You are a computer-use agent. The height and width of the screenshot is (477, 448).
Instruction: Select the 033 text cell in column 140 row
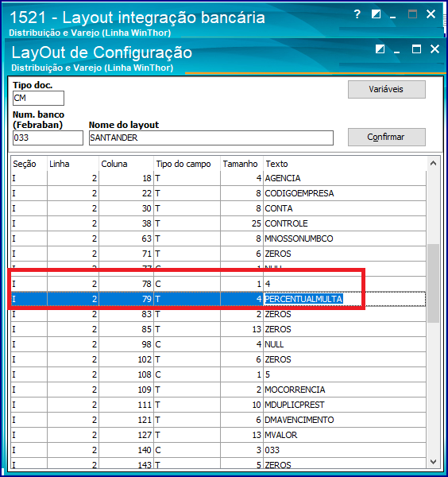coord(345,450)
